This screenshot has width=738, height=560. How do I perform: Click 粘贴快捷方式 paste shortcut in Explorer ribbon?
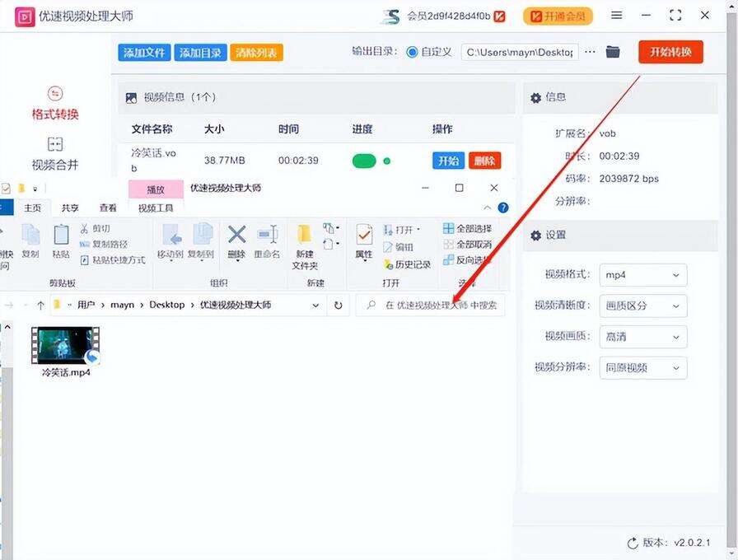pyautogui.click(x=113, y=259)
